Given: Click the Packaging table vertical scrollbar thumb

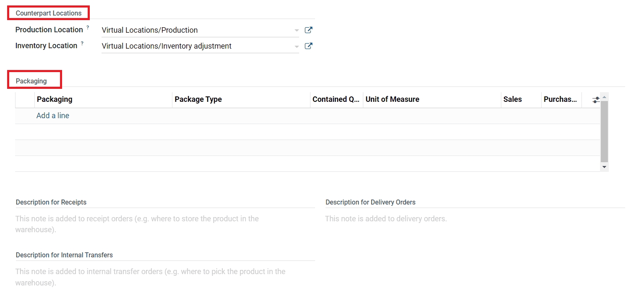Looking at the screenshot, I should click(x=604, y=132).
